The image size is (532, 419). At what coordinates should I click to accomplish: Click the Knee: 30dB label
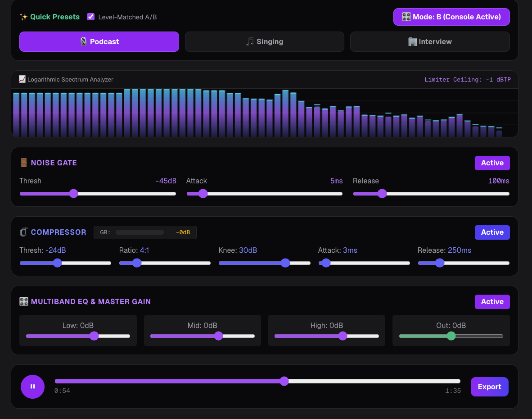click(238, 250)
